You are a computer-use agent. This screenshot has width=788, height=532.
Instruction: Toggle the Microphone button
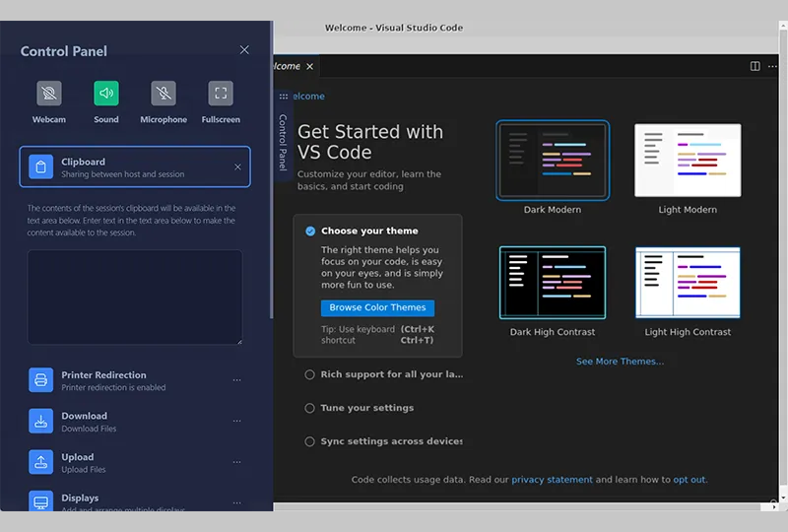[x=164, y=93]
